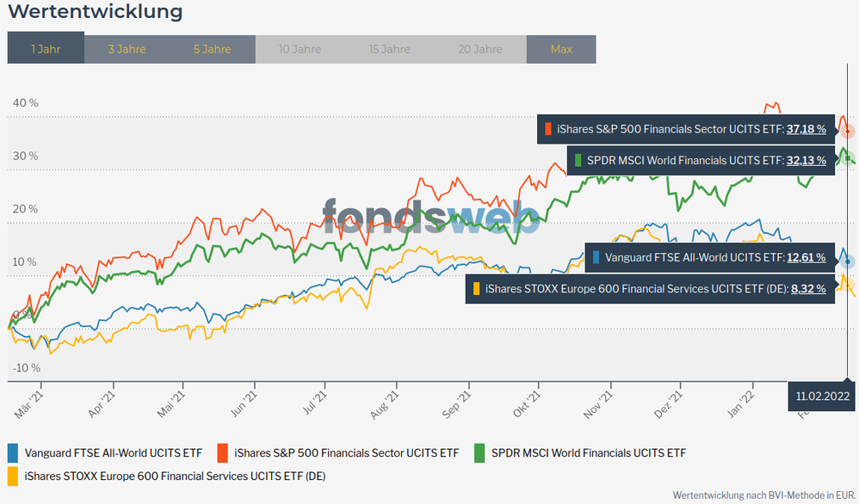
Task: Toggle iShares STOXX Europe 600 legend entry
Action: coord(175,476)
